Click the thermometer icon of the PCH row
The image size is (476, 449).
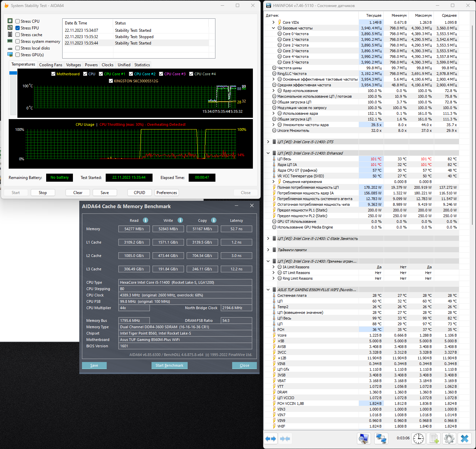274,330
